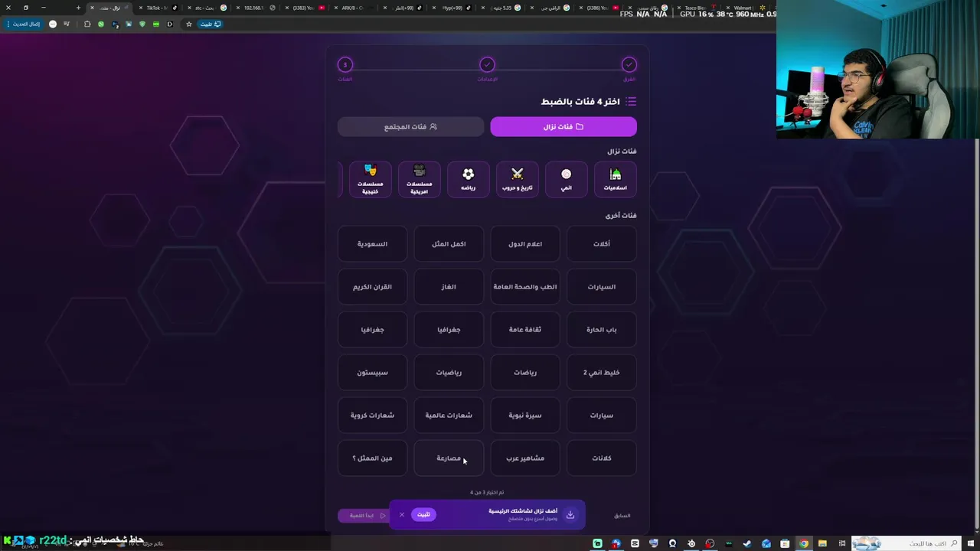Open a new browser tab with plus

78,8
